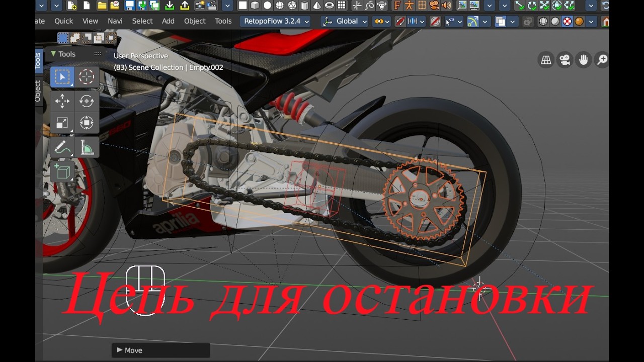Viewport: 644px width, 362px height.
Task: Add a UV sphere primitive from toolbar
Action: (x=280, y=6)
